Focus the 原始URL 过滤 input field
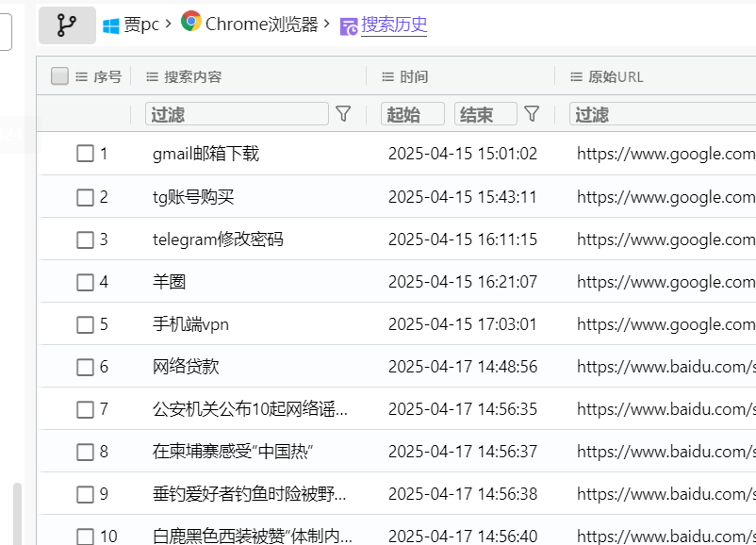The height and width of the screenshot is (545, 756). coord(663,114)
